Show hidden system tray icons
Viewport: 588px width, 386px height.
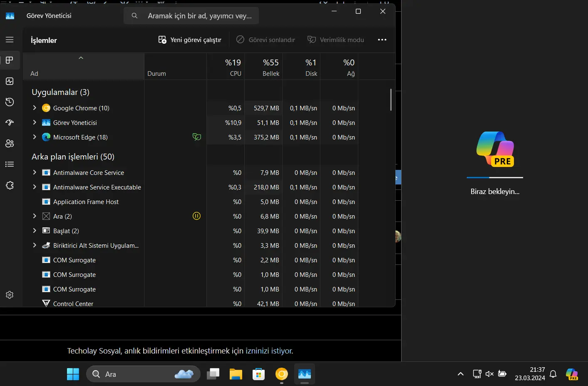coord(461,374)
